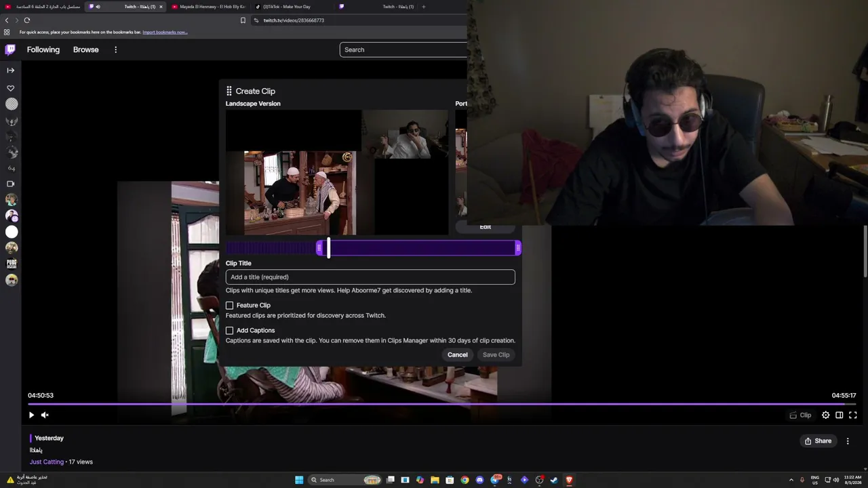Image resolution: width=868 pixels, height=488 pixels.
Task: Open Discord from the taskbar
Action: (x=479, y=480)
